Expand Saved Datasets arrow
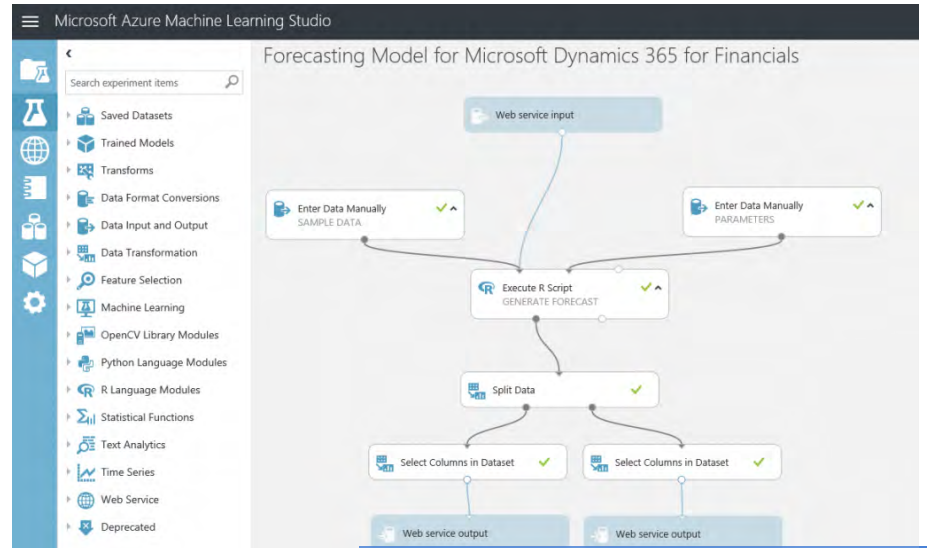927x548 pixels. [x=69, y=115]
